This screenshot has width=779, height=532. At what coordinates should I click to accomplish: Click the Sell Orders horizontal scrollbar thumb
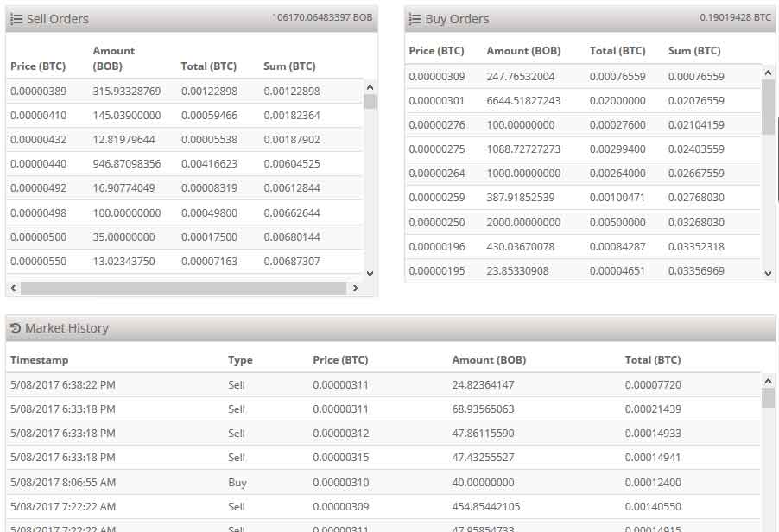click(x=183, y=288)
